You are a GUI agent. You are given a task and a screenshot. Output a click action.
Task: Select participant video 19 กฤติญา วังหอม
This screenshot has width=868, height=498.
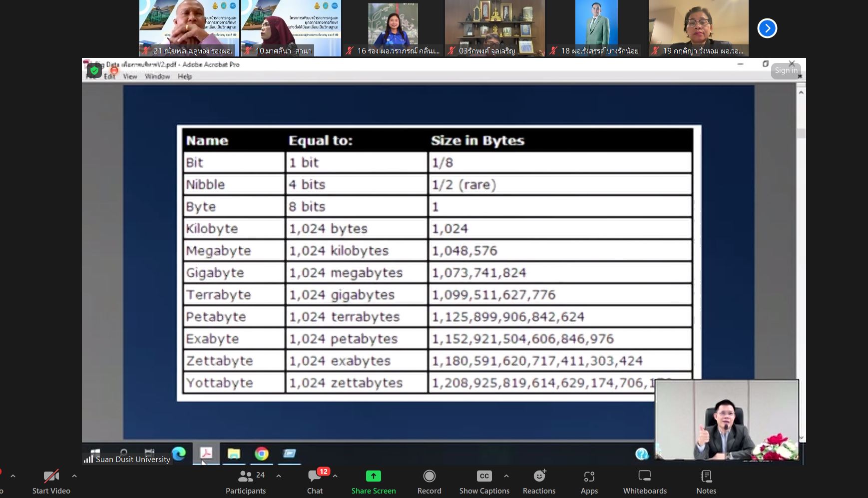click(699, 28)
